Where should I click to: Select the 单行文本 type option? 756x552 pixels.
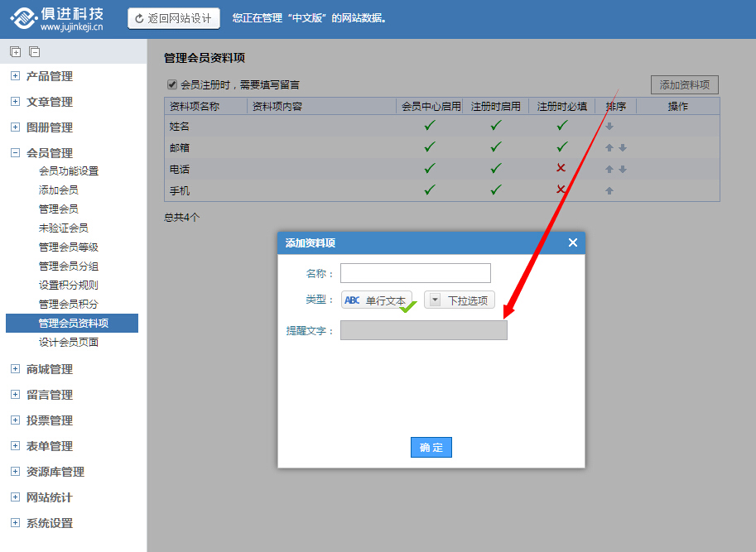pyautogui.click(x=377, y=300)
